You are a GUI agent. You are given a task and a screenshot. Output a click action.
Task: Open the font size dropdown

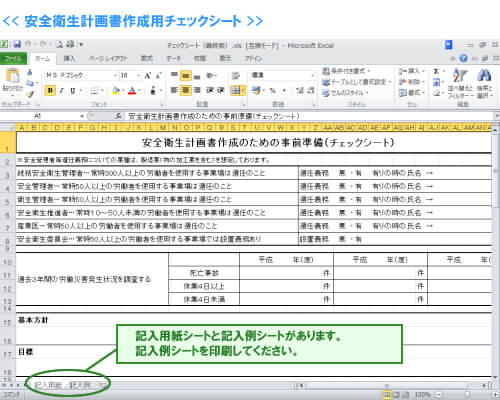(138, 76)
